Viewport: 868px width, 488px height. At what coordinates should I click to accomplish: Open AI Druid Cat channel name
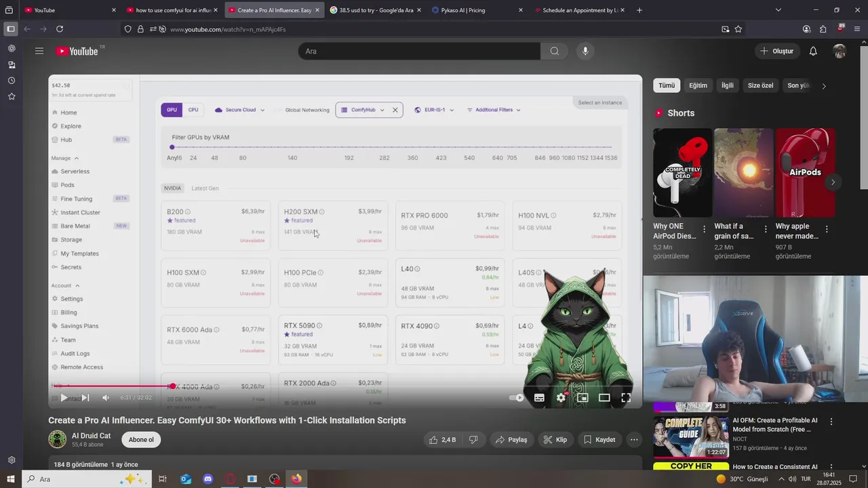91,436
